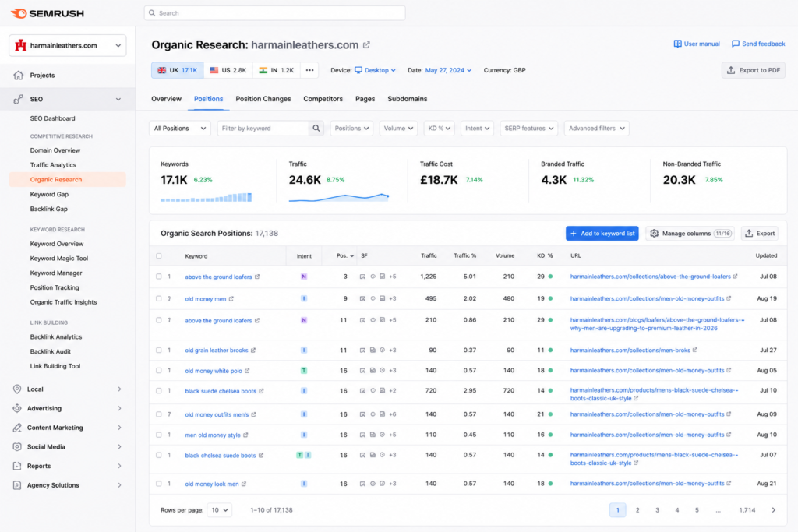Viewport: 798px width, 532px height.
Task: Click the Send feedback chat icon
Action: pyautogui.click(x=736, y=44)
